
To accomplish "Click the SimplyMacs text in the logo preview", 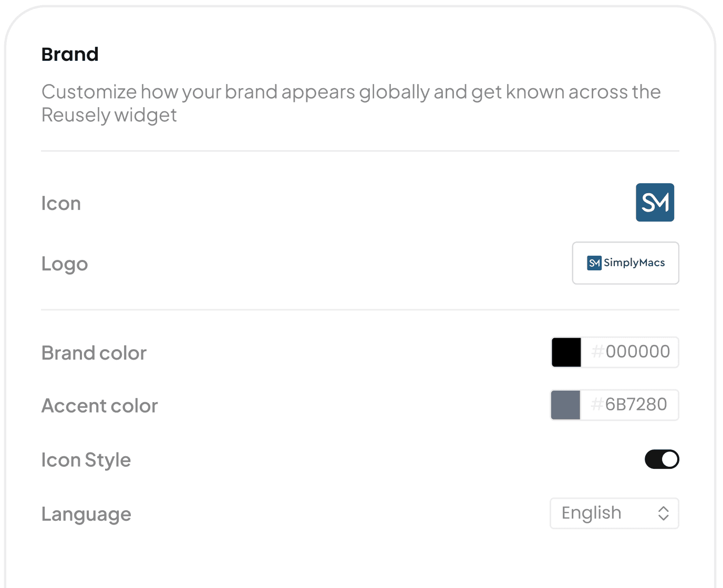I will pyautogui.click(x=634, y=262).
